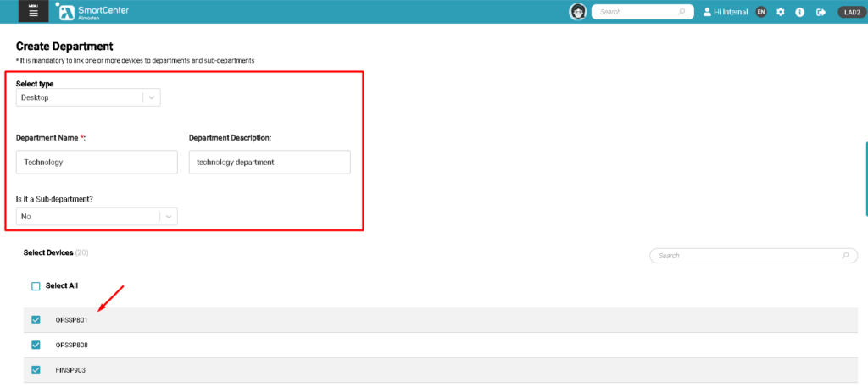Open the settings gear icon
The height and width of the screenshot is (387, 868).
coord(781,12)
